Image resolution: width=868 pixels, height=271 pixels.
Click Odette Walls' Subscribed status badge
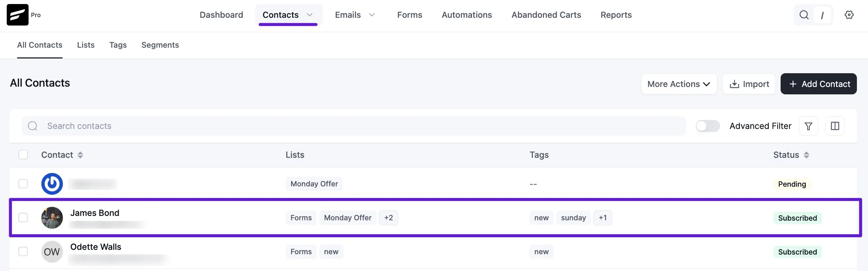coord(797,252)
